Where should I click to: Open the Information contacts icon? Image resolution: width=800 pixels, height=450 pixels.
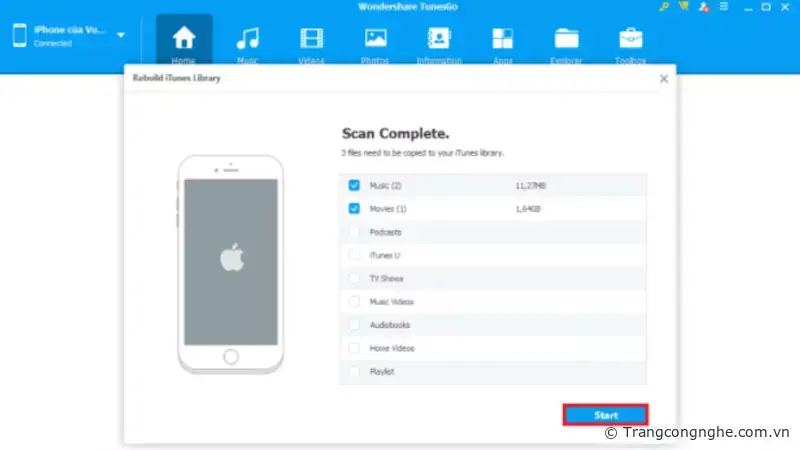click(x=439, y=39)
